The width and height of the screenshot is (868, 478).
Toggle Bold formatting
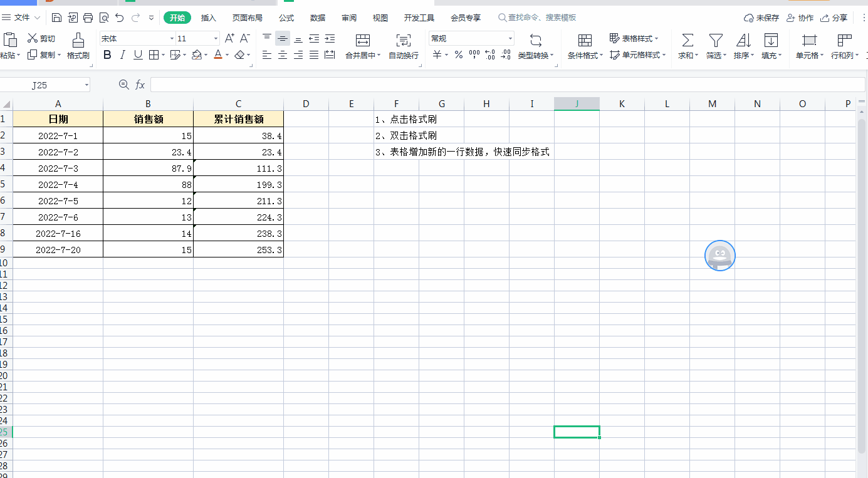coord(107,55)
